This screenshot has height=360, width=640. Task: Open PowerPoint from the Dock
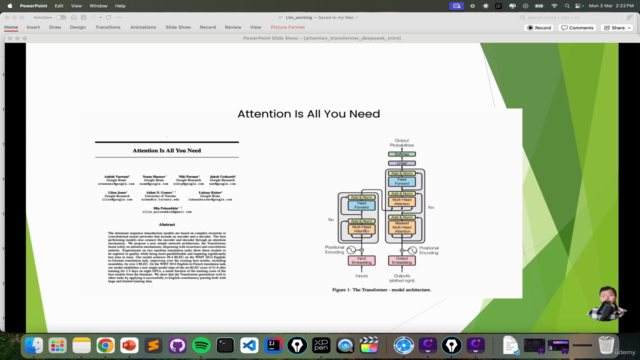tap(129, 345)
